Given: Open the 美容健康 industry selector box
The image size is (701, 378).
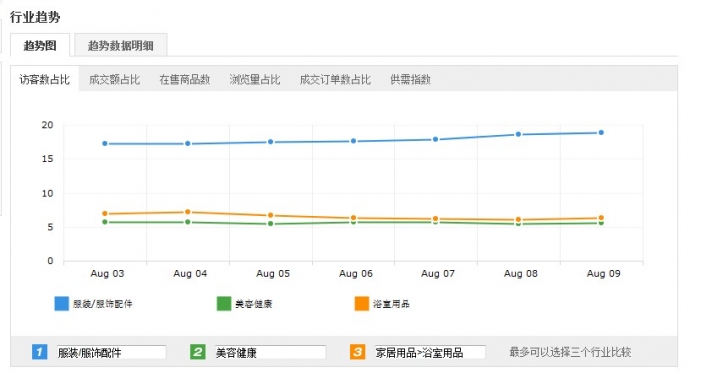Looking at the screenshot, I should (x=270, y=353).
